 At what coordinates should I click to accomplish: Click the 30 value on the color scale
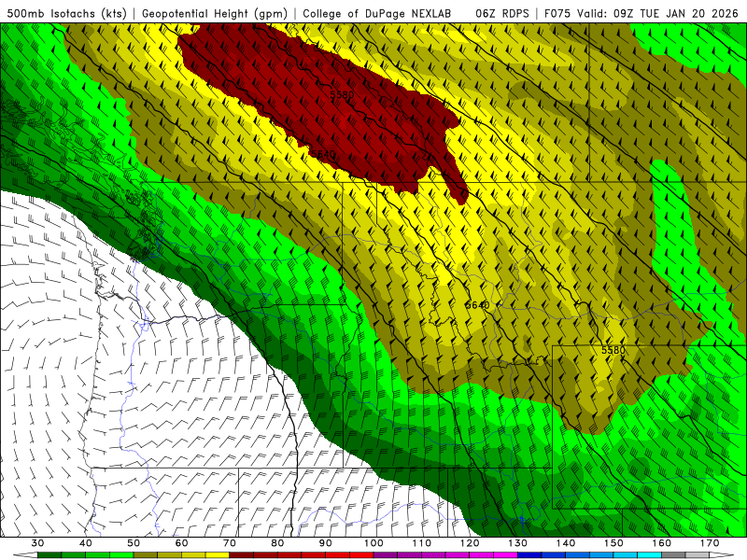(x=37, y=543)
